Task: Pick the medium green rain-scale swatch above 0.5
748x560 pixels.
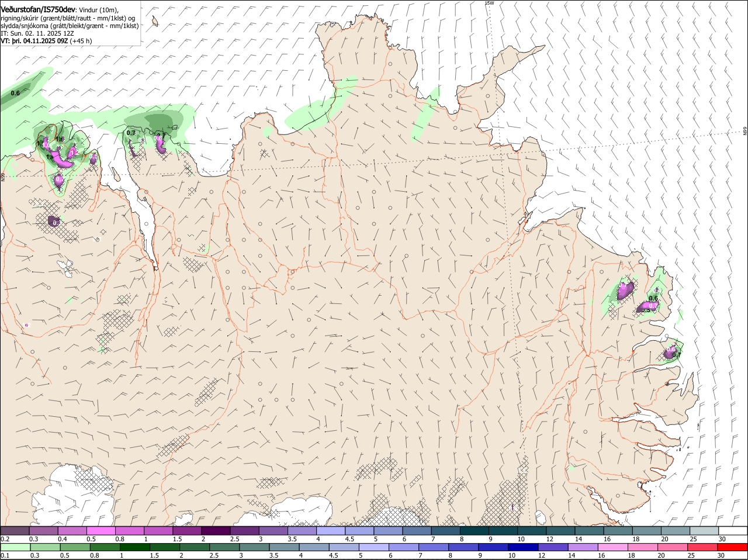Action: (75, 547)
